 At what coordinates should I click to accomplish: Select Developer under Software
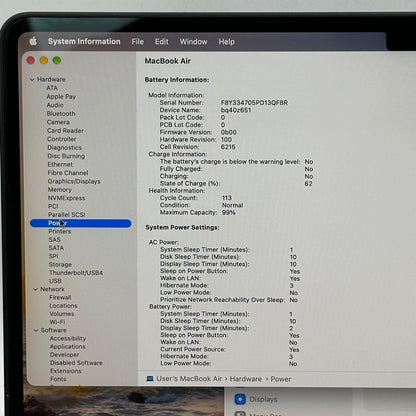click(x=65, y=355)
